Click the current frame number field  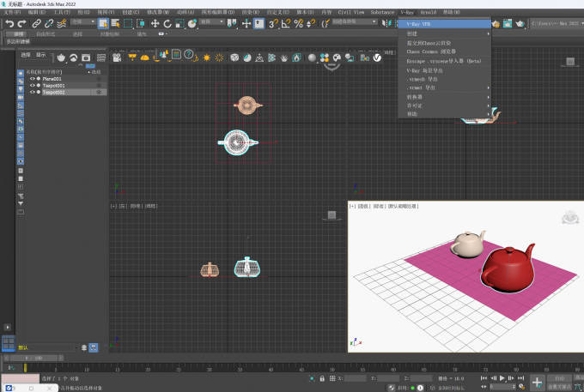502,387
